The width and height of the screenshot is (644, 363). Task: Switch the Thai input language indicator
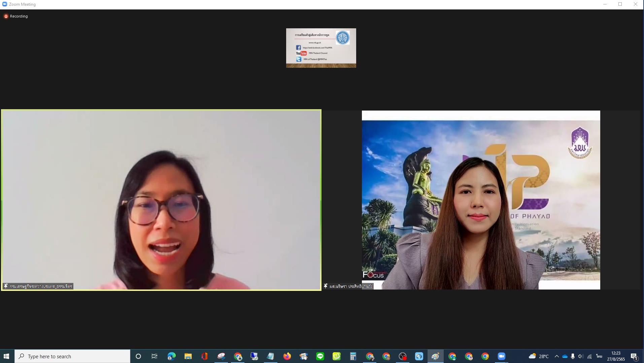[x=599, y=356]
